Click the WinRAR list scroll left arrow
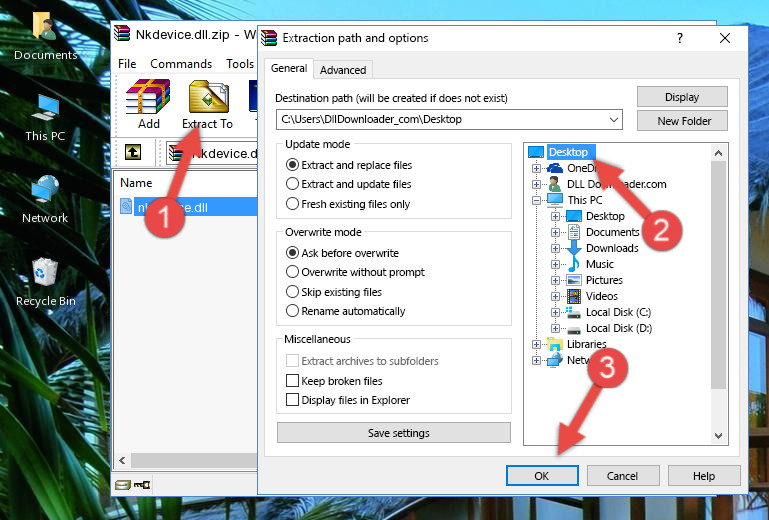Image resolution: width=769 pixels, height=520 pixels. (x=122, y=460)
